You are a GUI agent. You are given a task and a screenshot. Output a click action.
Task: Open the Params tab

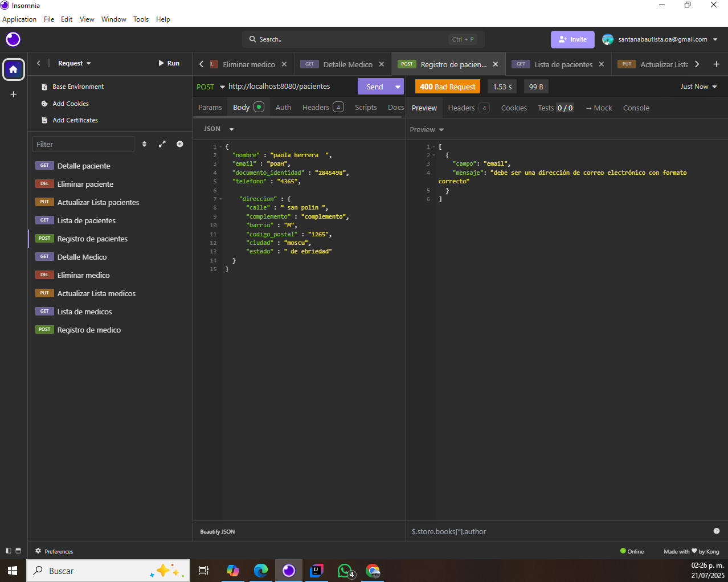click(210, 107)
